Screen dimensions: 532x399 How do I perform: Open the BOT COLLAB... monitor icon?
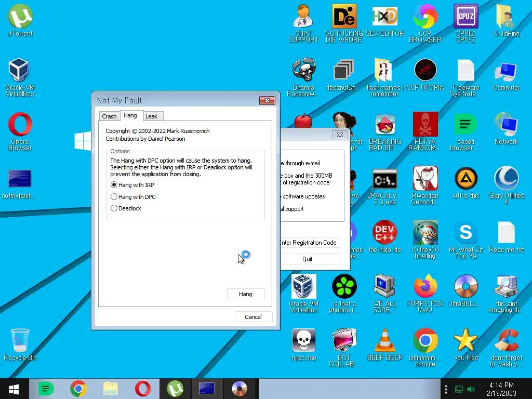pyautogui.click(x=344, y=348)
